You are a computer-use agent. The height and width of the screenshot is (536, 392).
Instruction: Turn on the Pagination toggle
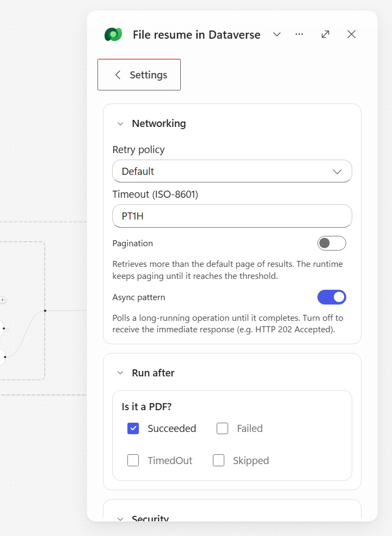(332, 243)
